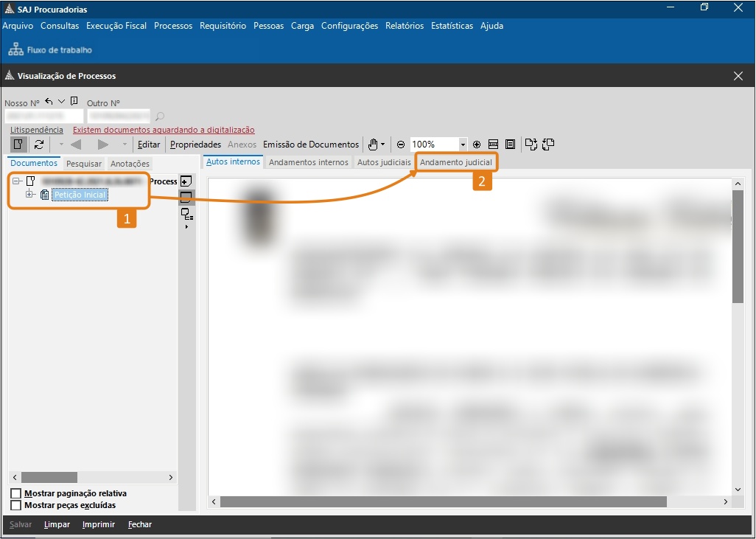Toggle the document view button in toolbar
Viewport: 756px width, 539px height.
[19, 145]
